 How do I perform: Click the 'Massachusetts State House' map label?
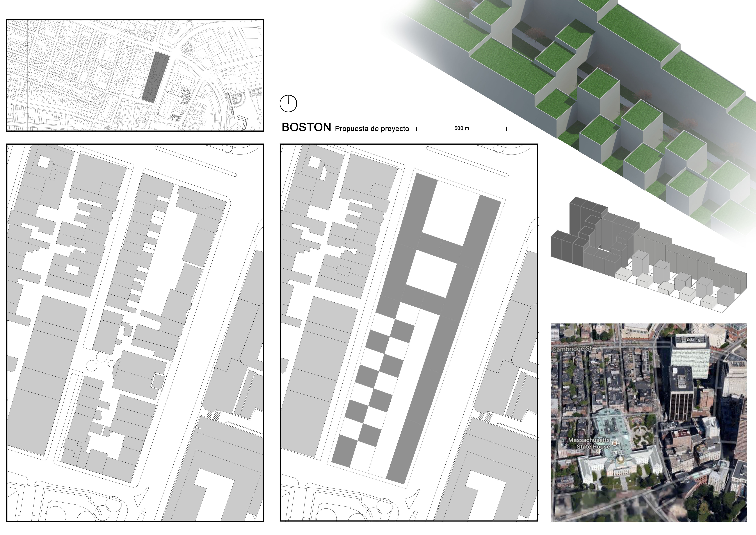(x=589, y=443)
